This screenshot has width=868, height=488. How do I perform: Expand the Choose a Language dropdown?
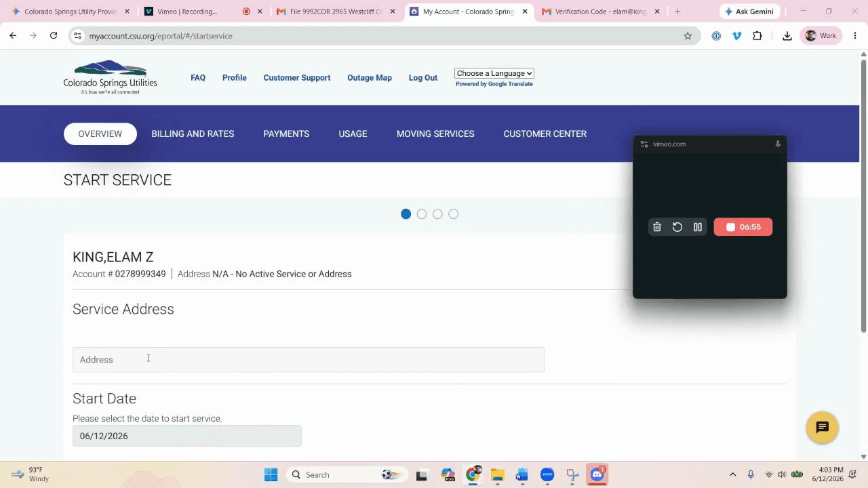tap(494, 73)
